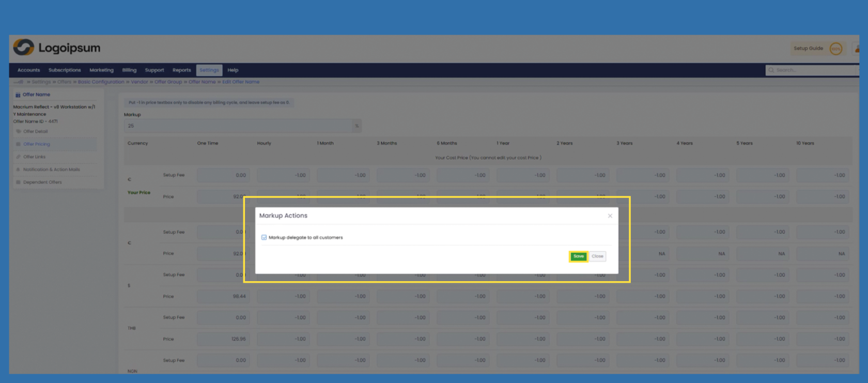Click the Setup Guide button
Image resolution: width=868 pixels, height=383 pixels.
pos(808,49)
